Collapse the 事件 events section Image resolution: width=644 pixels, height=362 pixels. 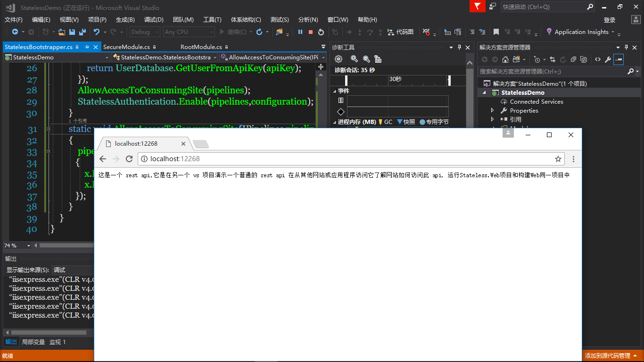[334, 91]
